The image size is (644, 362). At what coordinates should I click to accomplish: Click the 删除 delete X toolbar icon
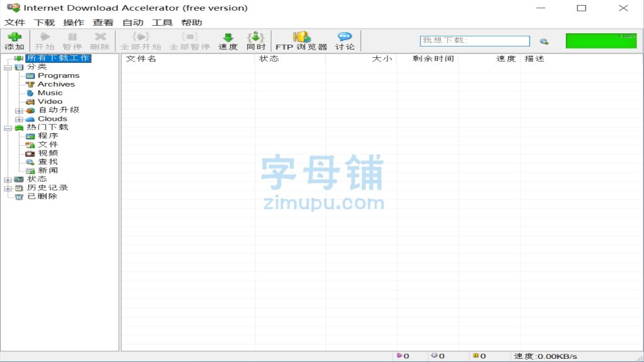[100, 37]
